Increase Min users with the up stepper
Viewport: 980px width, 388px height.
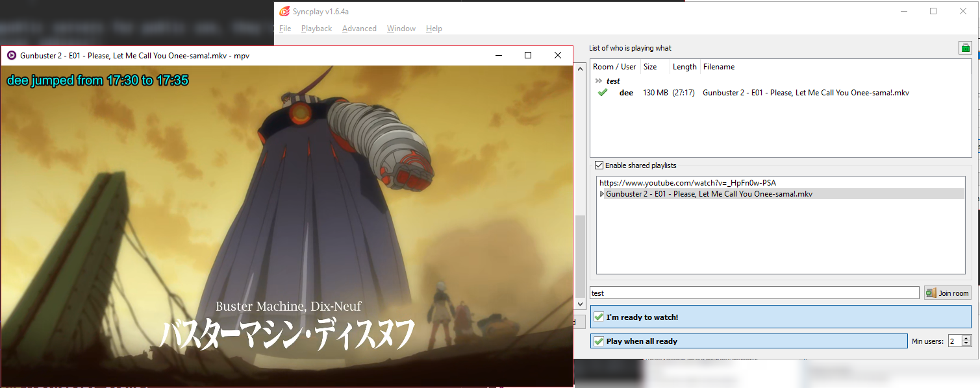pos(967,337)
